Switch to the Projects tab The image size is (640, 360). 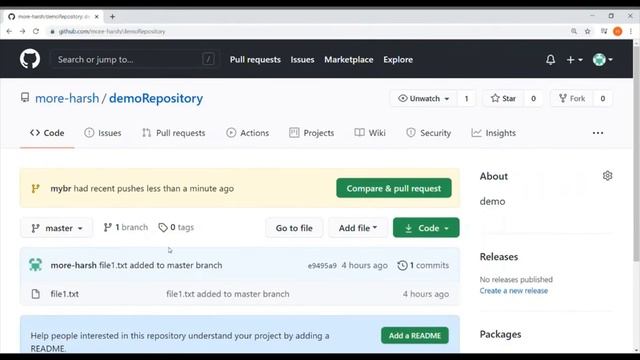[311, 133]
